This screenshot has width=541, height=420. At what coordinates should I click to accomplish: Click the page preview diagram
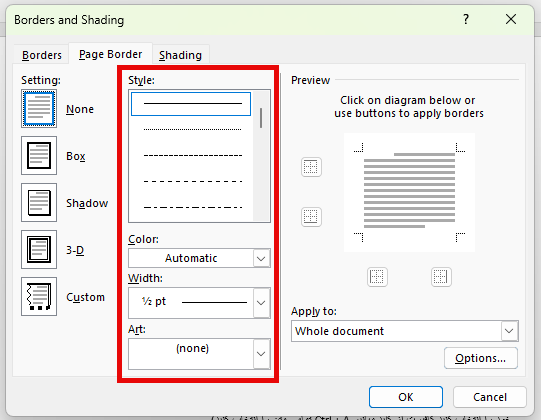tap(409, 192)
